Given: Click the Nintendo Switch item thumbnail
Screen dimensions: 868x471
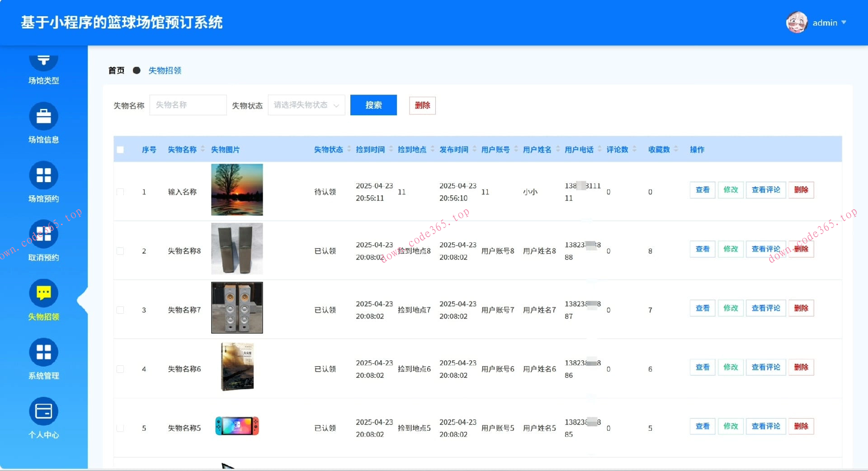Looking at the screenshot, I should tap(236, 426).
